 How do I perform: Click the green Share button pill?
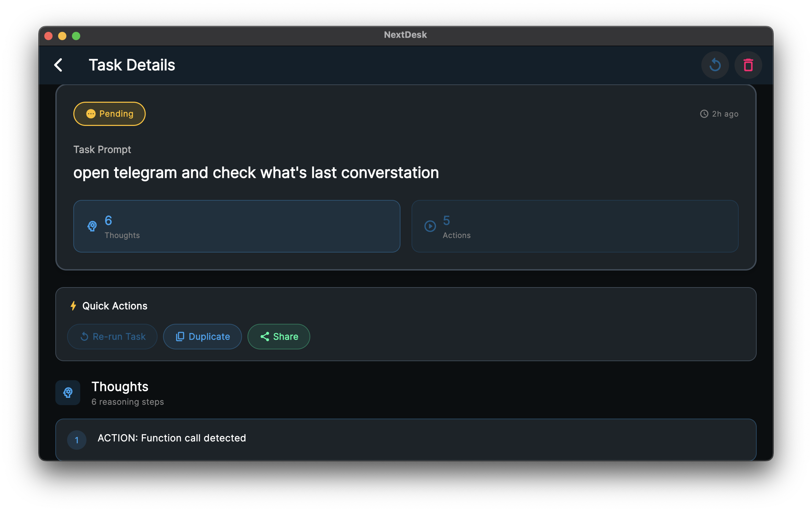point(279,336)
